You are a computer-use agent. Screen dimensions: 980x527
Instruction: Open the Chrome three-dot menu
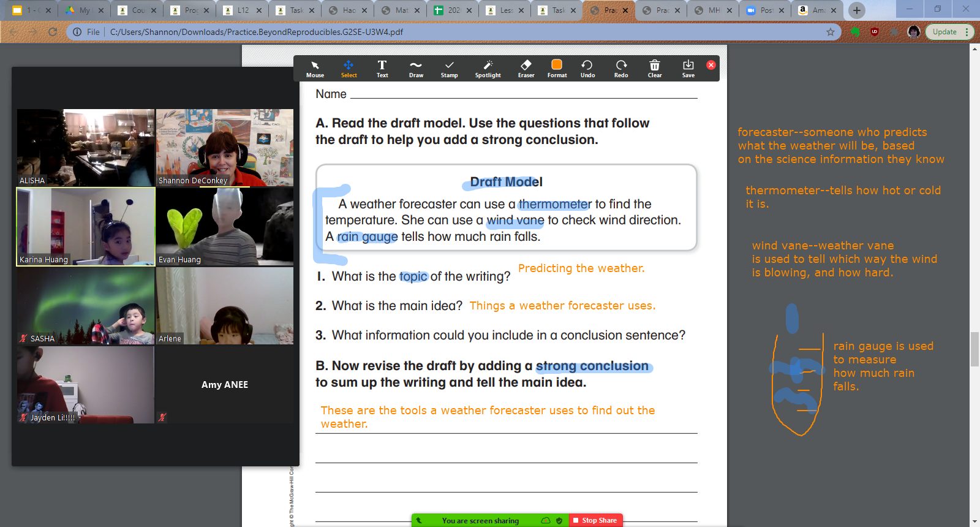[967, 32]
